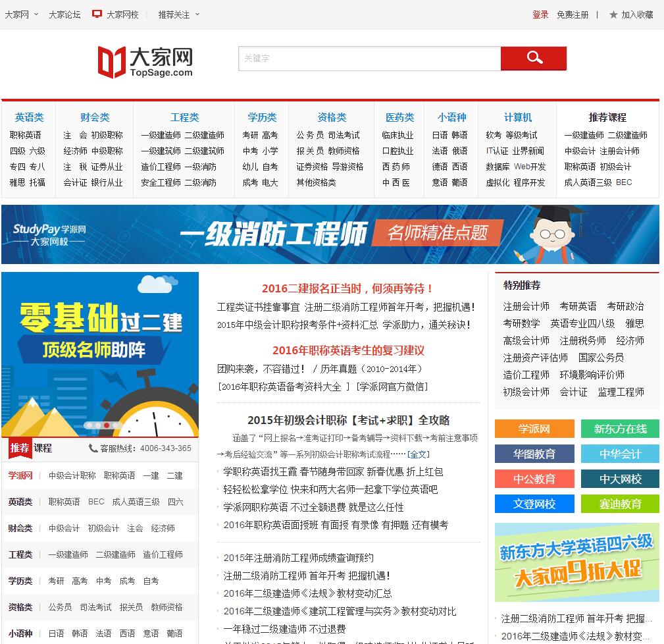Open headline 2016年职称英语考生的复习建议

[348, 350]
